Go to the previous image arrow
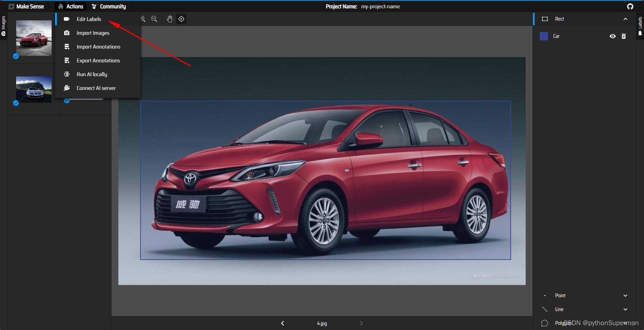The width and height of the screenshot is (644, 330). point(282,323)
